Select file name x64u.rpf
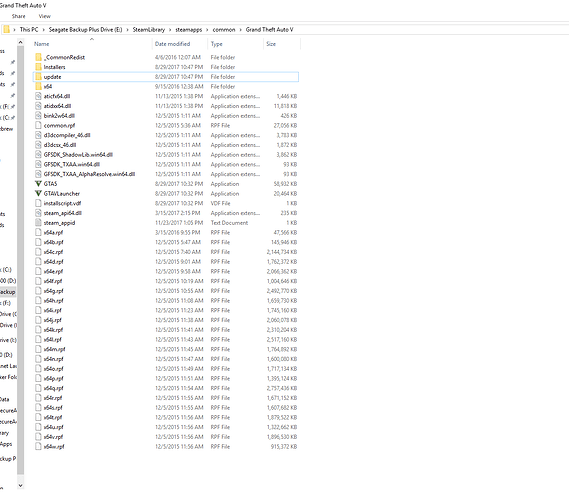569x500 pixels. click(x=53, y=427)
